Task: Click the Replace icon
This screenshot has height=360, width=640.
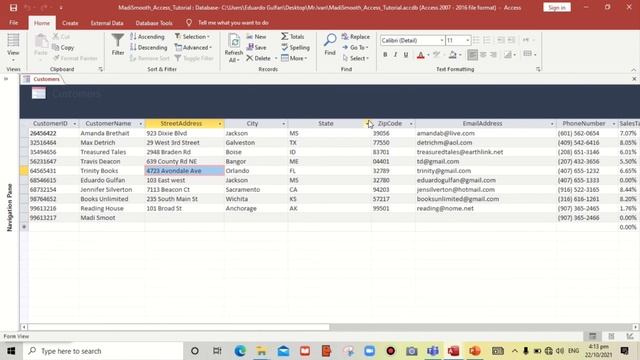Action: (x=345, y=37)
